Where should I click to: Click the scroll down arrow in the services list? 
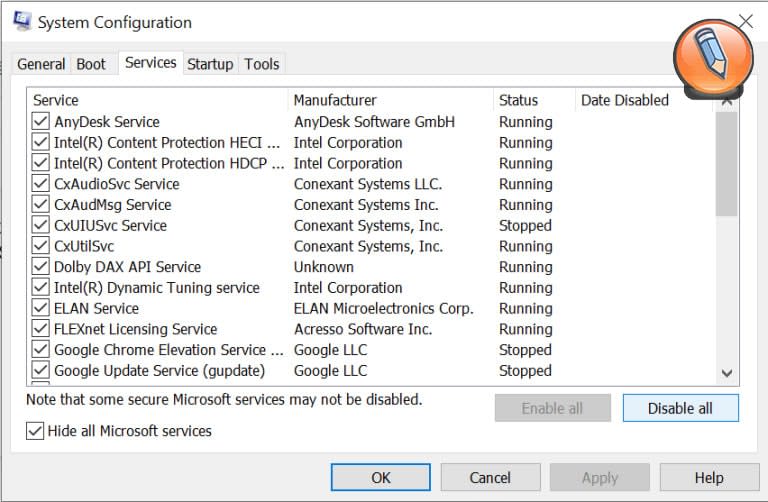tap(727, 373)
